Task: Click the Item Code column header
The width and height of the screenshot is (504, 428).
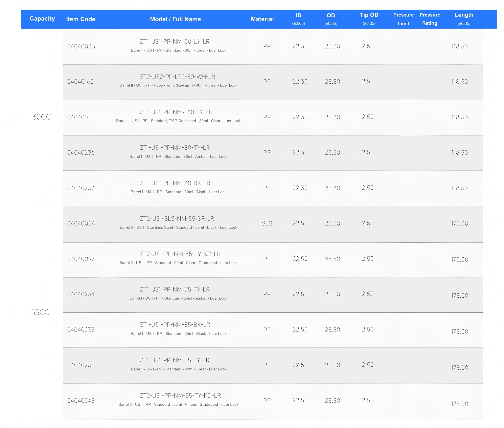Action: pyautogui.click(x=81, y=19)
